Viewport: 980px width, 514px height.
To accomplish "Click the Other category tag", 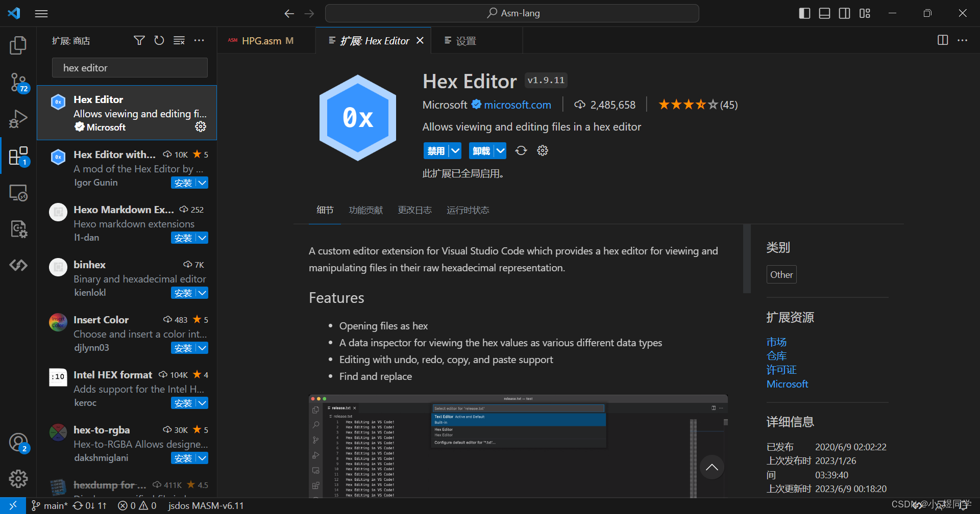I will click(781, 274).
